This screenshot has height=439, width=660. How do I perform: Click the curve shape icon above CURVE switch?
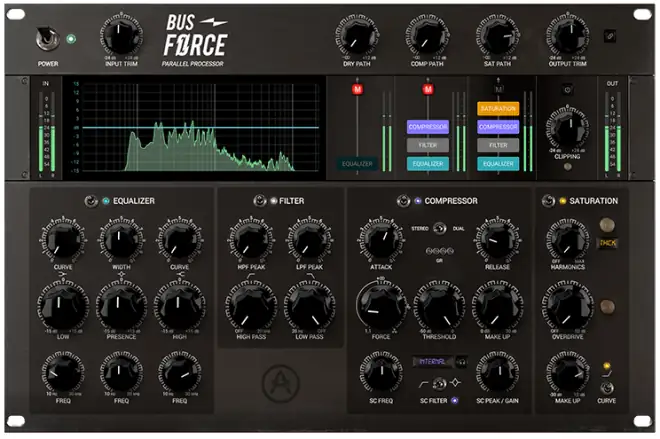click(x=606, y=374)
